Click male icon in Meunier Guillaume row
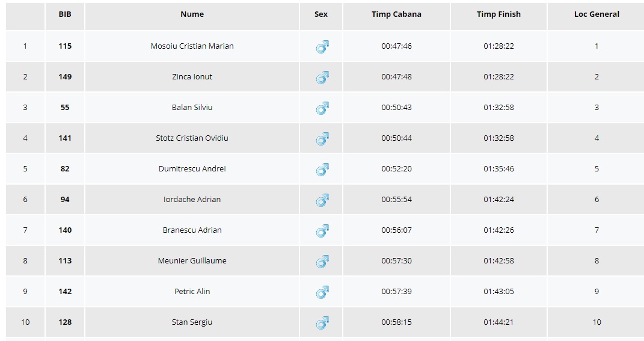 coord(322,262)
